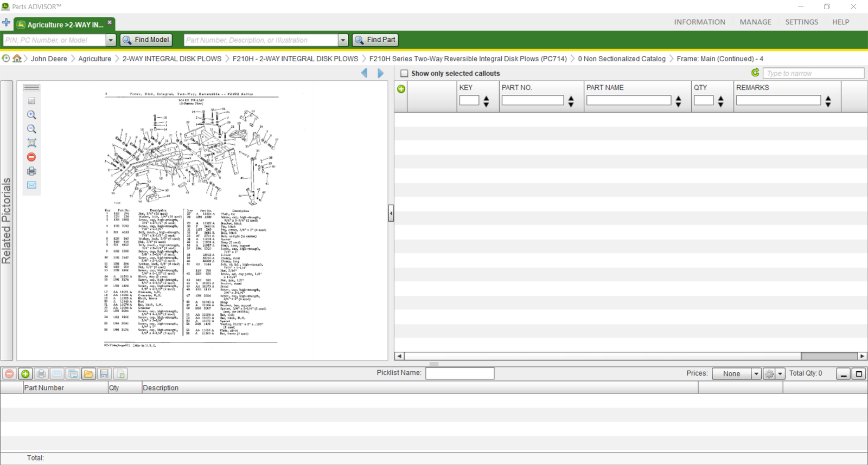Sort by the PART NAME column arrows
This screenshot has width=868, height=465.
(678, 101)
